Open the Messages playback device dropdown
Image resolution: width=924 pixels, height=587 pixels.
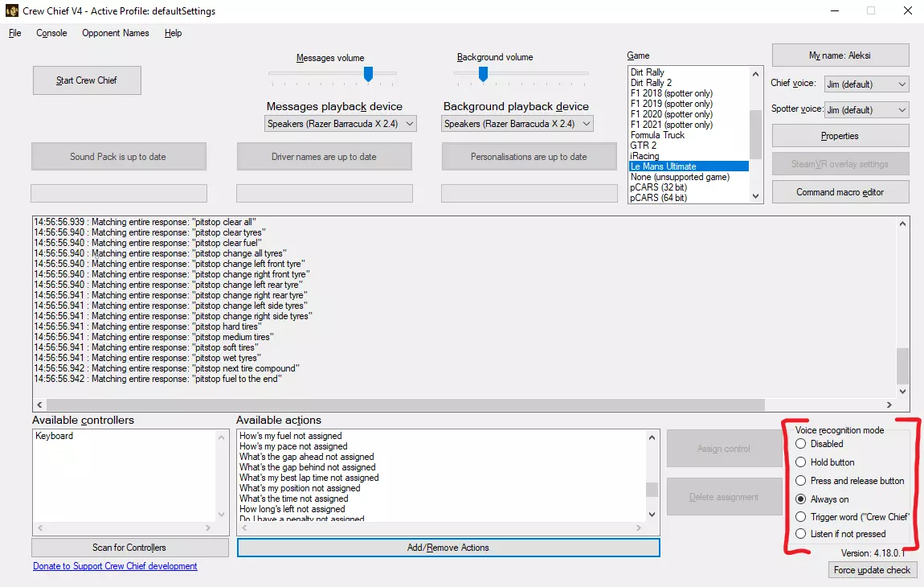[x=341, y=124]
